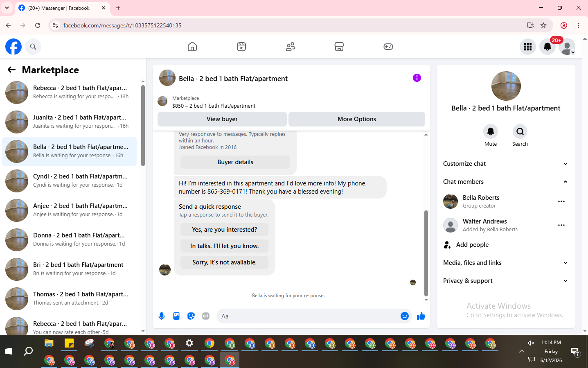
Task: Open the emoji picker in message box
Action: [405, 316]
